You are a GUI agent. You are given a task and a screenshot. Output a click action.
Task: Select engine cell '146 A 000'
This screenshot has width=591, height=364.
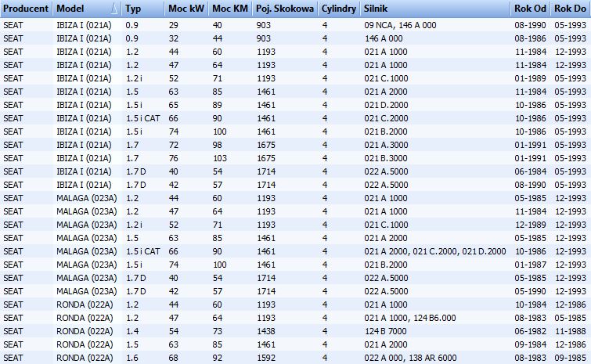coord(384,38)
